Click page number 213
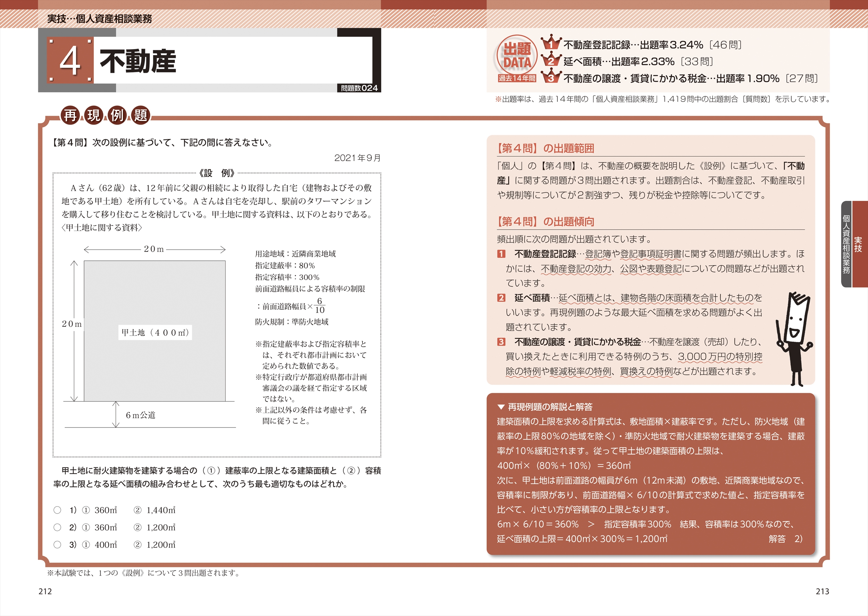This screenshot has width=868, height=616. 823,591
